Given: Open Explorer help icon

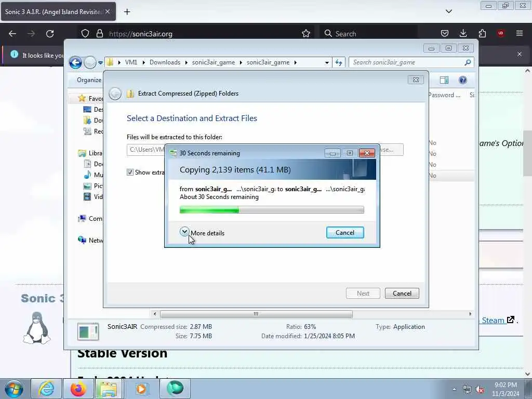Looking at the screenshot, I should click(462, 80).
